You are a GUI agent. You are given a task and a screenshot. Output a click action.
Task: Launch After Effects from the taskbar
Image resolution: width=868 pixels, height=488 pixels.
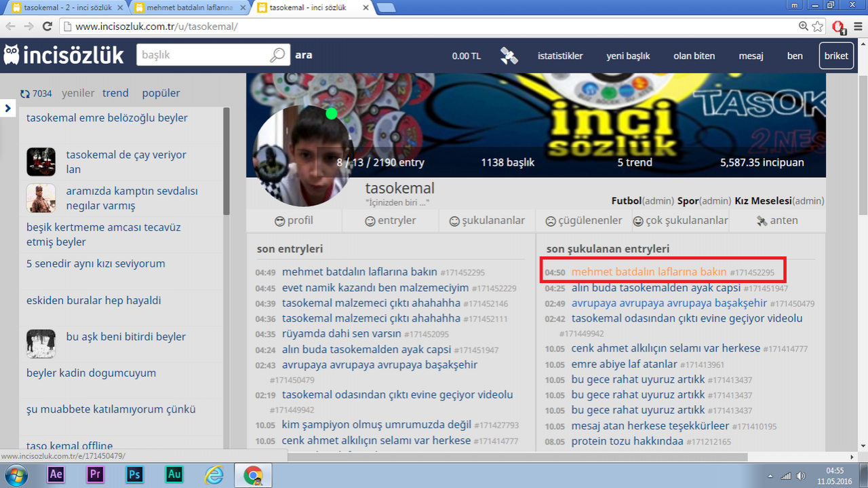[56, 475]
